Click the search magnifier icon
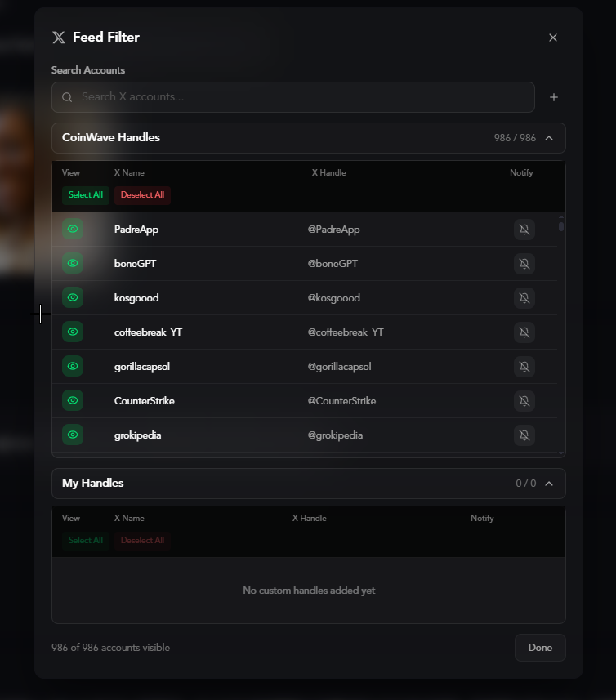Screen dimensions: 616x700 point(67,97)
